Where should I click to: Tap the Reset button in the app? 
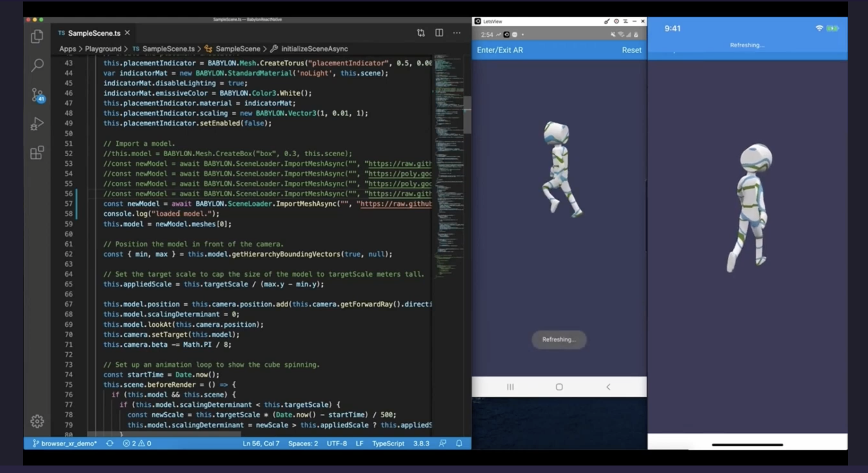tap(632, 50)
